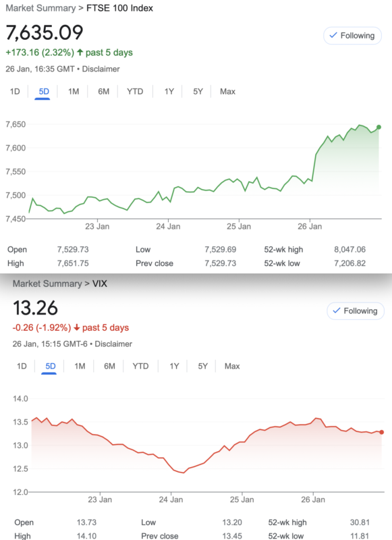
Task: Click the FTSE 52-wk low value 7,206.82
Action: pyautogui.click(x=349, y=263)
